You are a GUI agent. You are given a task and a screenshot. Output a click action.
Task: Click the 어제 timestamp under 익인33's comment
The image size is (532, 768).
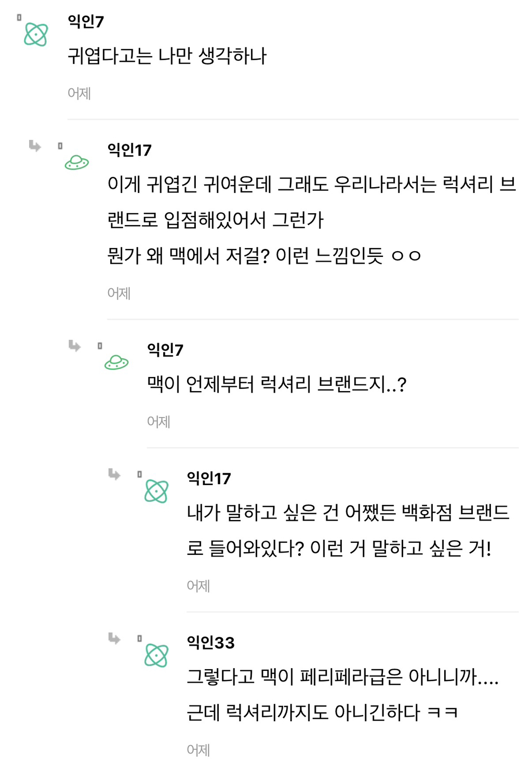coord(198,750)
